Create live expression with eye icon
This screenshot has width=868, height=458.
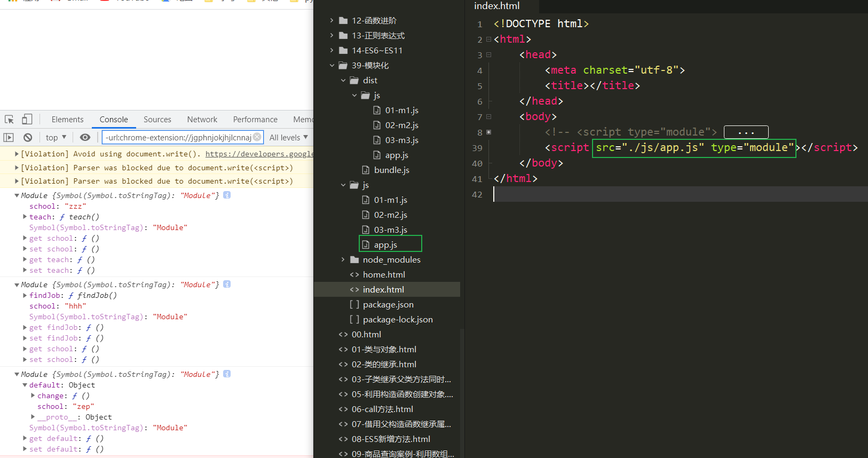tap(85, 137)
